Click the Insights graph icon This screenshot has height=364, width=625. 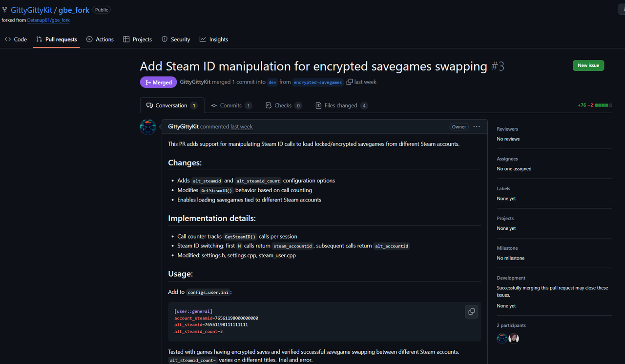203,39
